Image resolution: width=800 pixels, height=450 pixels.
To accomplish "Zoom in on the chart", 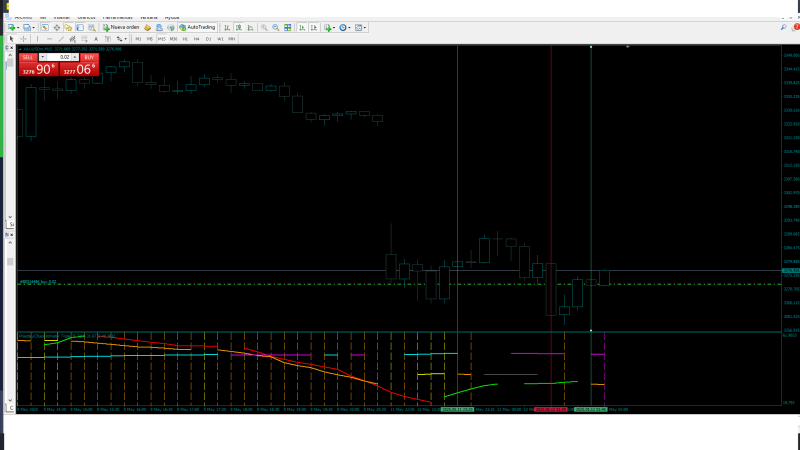I will [x=264, y=28].
